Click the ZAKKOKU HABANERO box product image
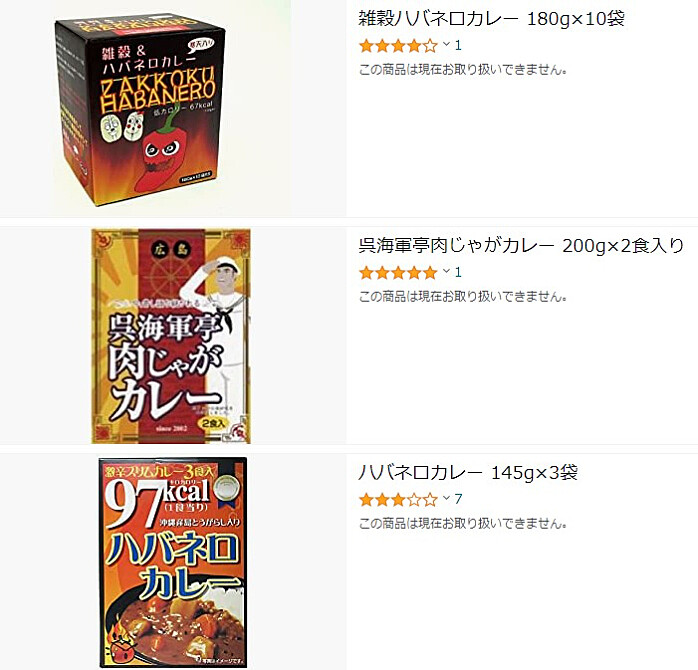 coord(142,109)
